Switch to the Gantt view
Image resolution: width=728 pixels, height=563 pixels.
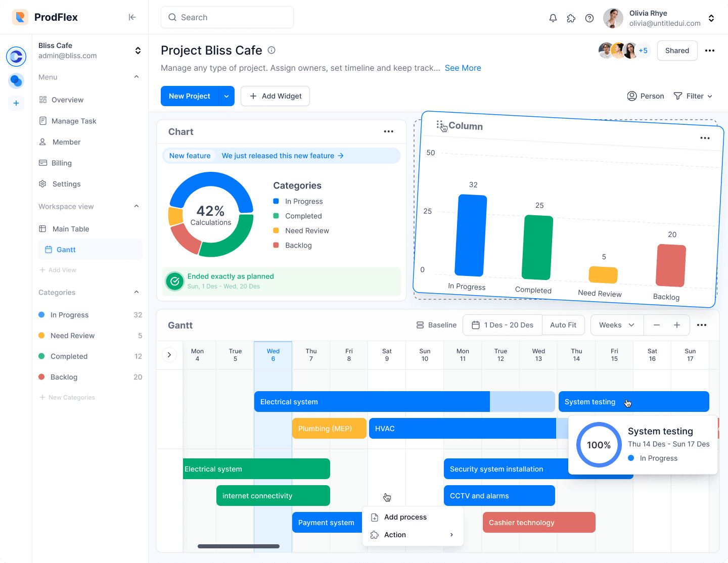click(x=90, y=250)
